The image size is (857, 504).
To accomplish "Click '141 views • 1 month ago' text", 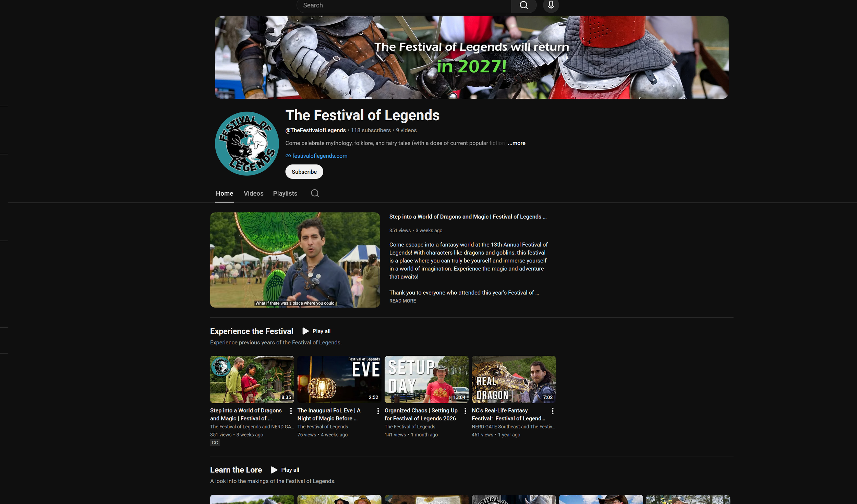I will (411, 435).
